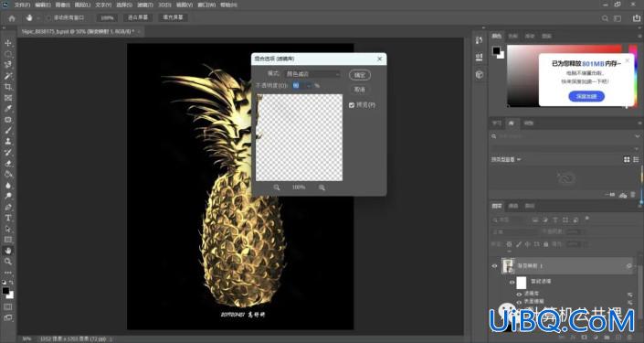
Task: Hide the smart filters mask visibility
Action: pos(512,283)
